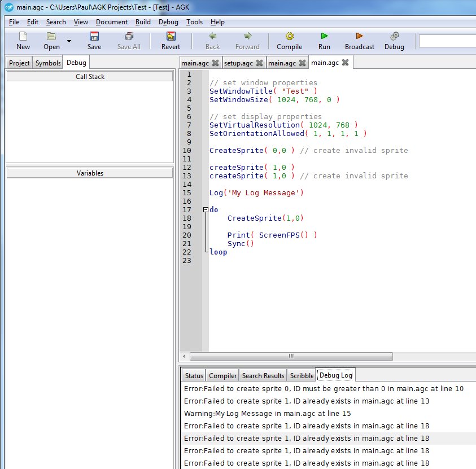476x469 pixels.
Task: Create a new file
Action: click(x=23, y=41)
